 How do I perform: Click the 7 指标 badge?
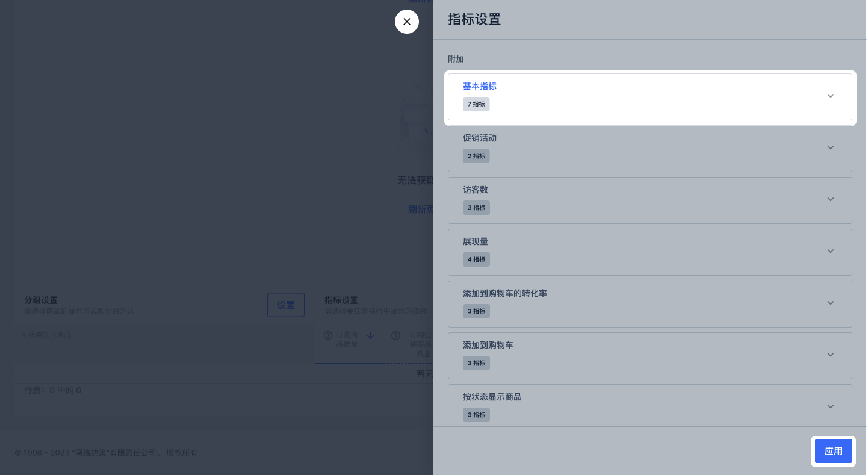476,104
